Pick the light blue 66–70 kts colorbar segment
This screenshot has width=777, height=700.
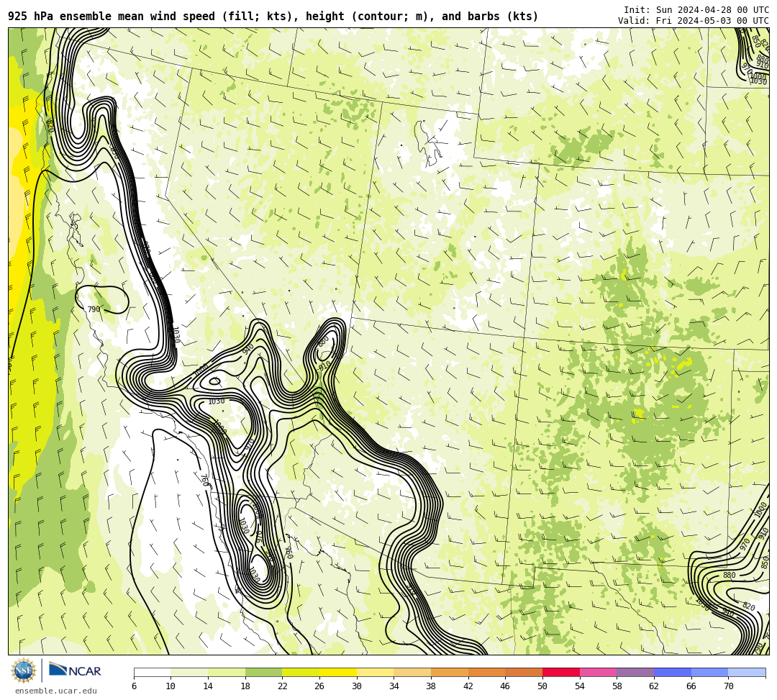pos(709,673)
